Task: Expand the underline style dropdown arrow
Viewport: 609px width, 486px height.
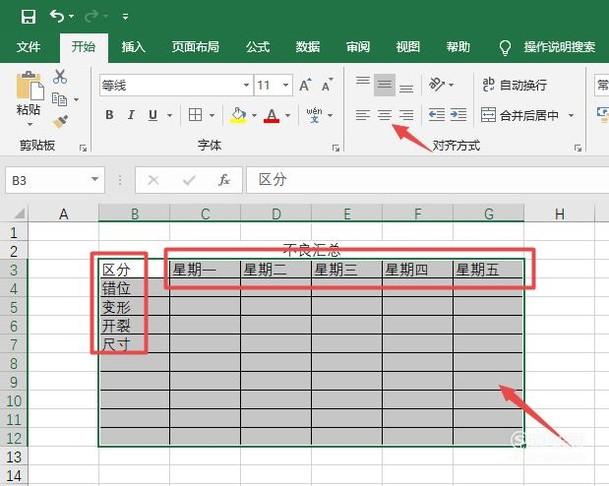Action: pos(169,115)
